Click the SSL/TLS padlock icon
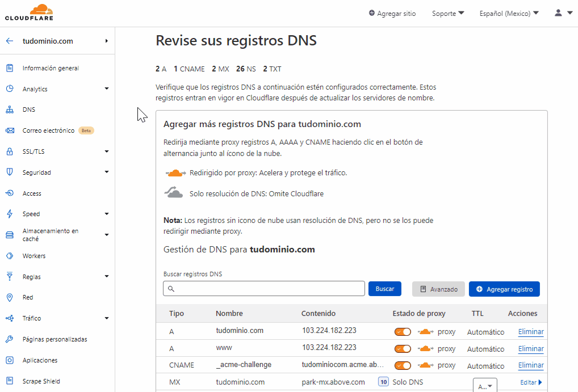 pyautogui.click(x=10, y=151)
